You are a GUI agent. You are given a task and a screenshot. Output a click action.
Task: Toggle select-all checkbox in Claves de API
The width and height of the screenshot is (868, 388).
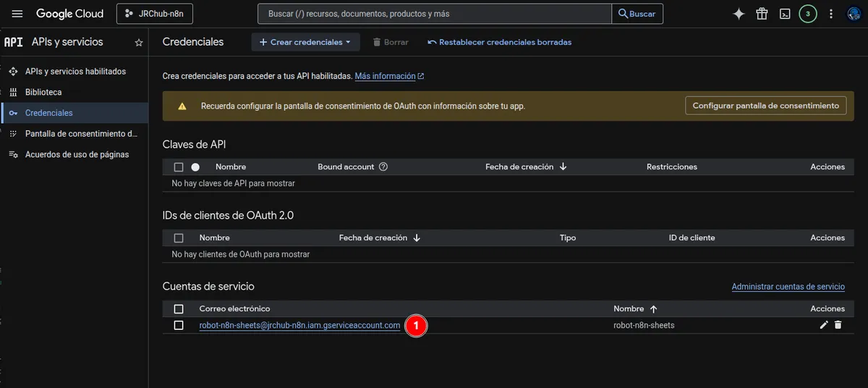(x=179, y=167)
